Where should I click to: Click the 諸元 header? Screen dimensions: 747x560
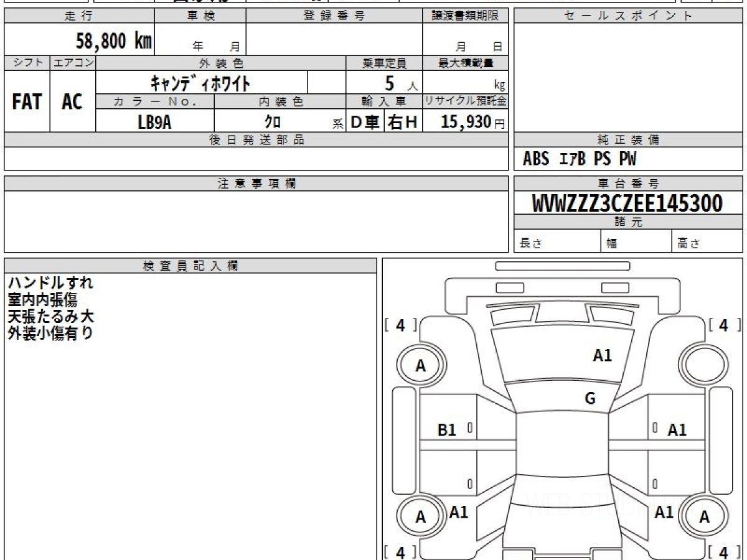pyautogui.click(x=628, y=222)
